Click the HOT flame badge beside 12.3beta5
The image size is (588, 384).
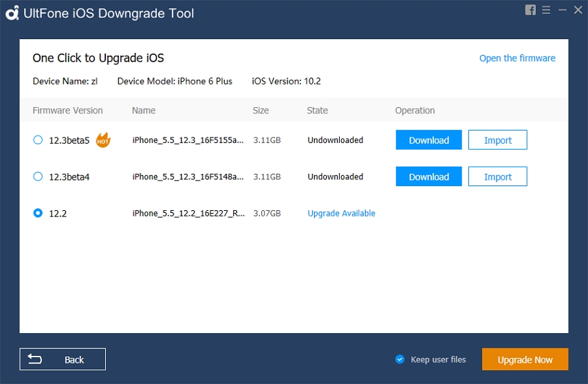[x=103, y=140]
